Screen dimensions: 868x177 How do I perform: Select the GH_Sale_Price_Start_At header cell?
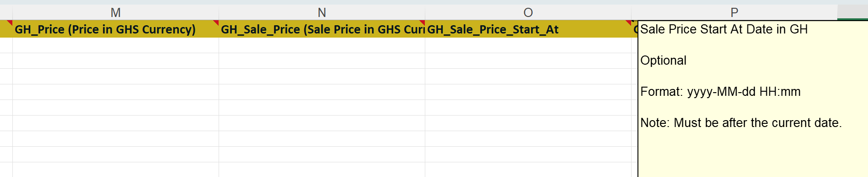[528, 29]
